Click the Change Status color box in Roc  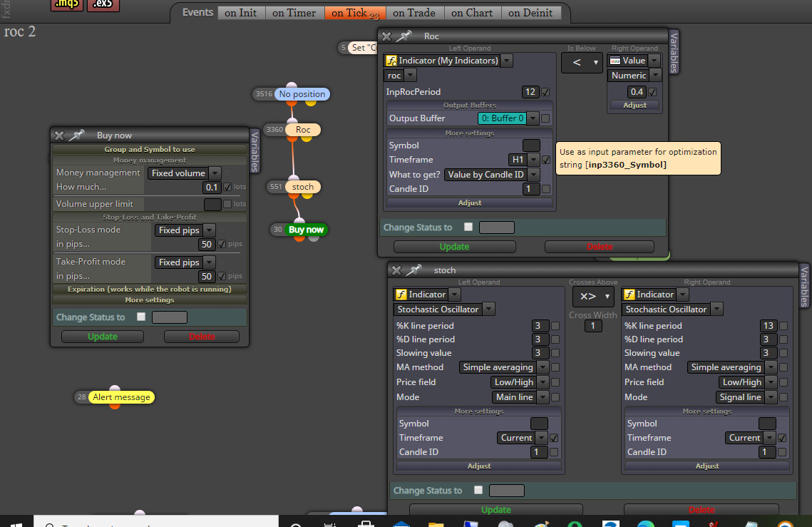click(497, 227)
